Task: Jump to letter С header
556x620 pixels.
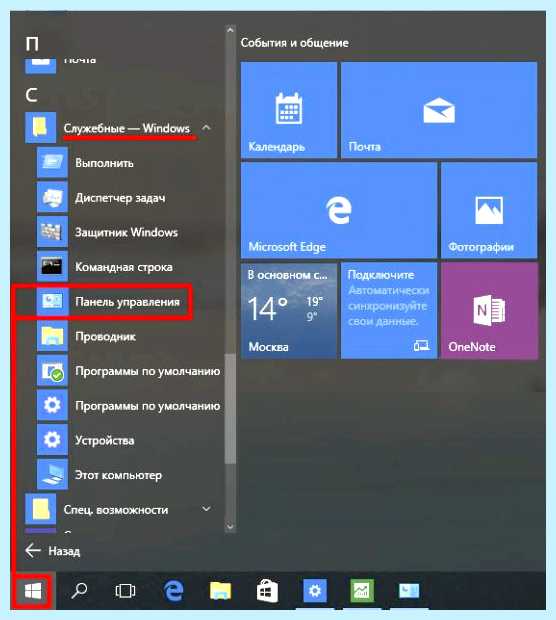Action: (x=32, y=95)
